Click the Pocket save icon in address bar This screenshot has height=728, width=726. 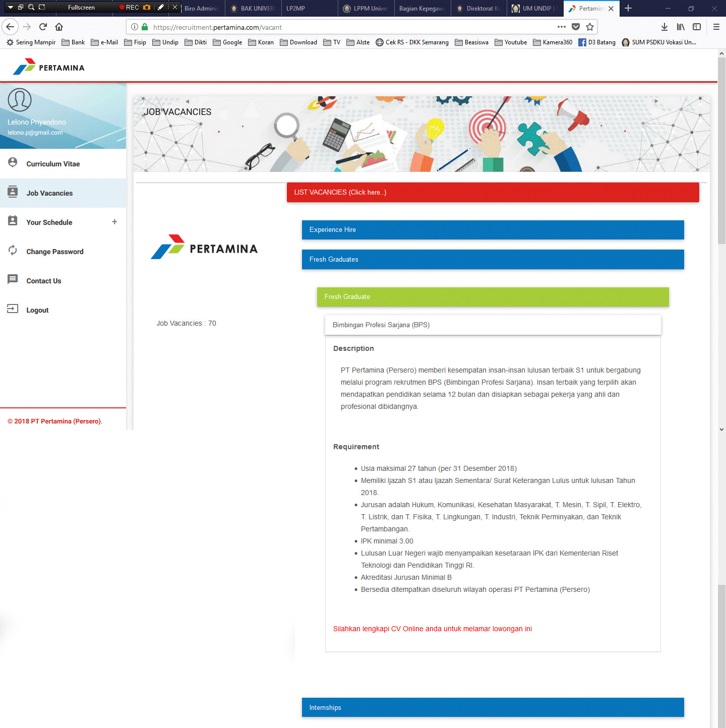click(576, 27)
